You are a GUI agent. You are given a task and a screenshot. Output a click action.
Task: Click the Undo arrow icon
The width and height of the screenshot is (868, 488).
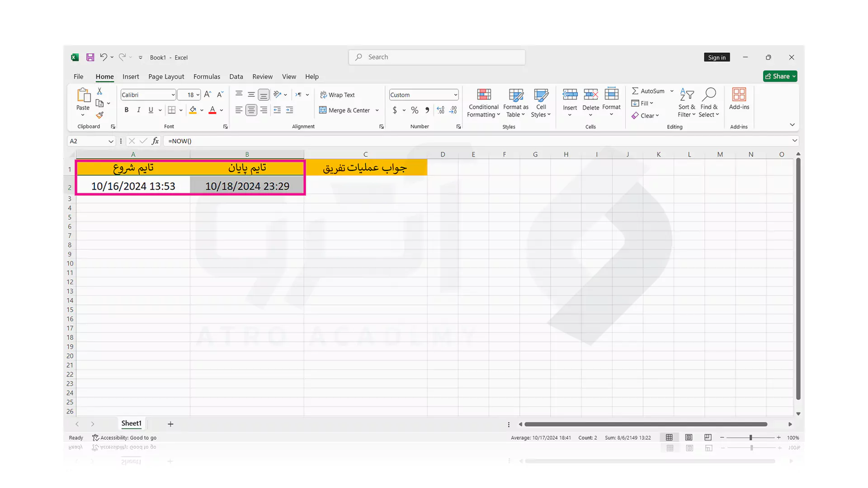click(x=104, y=57)
